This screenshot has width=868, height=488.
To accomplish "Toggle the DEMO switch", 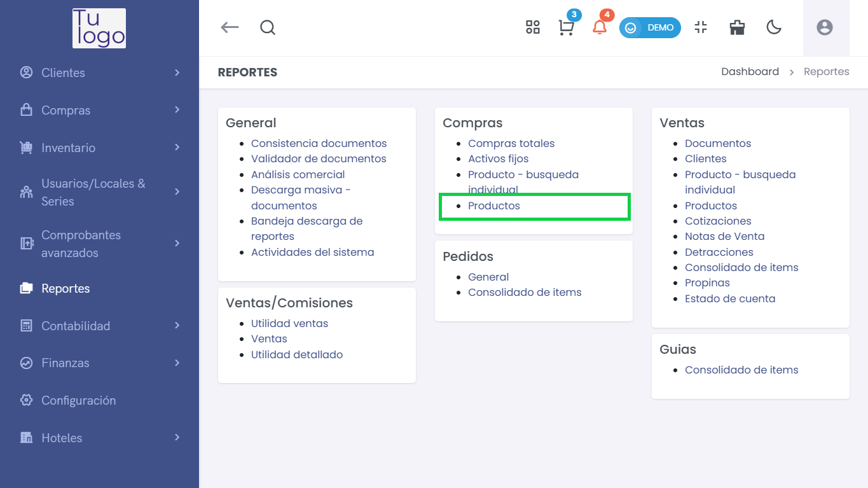I will pyautogui.click(x=650, y=27).
